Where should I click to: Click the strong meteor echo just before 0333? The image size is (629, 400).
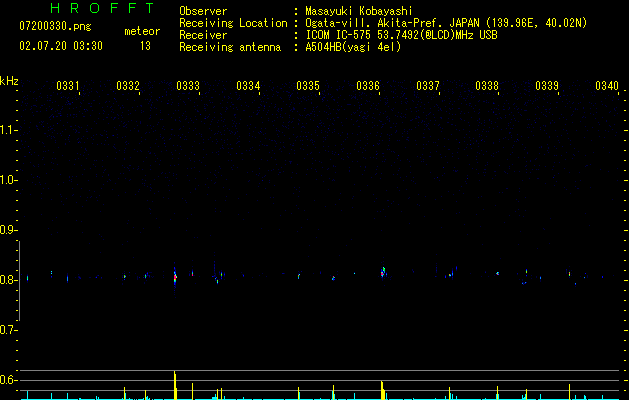175,277
